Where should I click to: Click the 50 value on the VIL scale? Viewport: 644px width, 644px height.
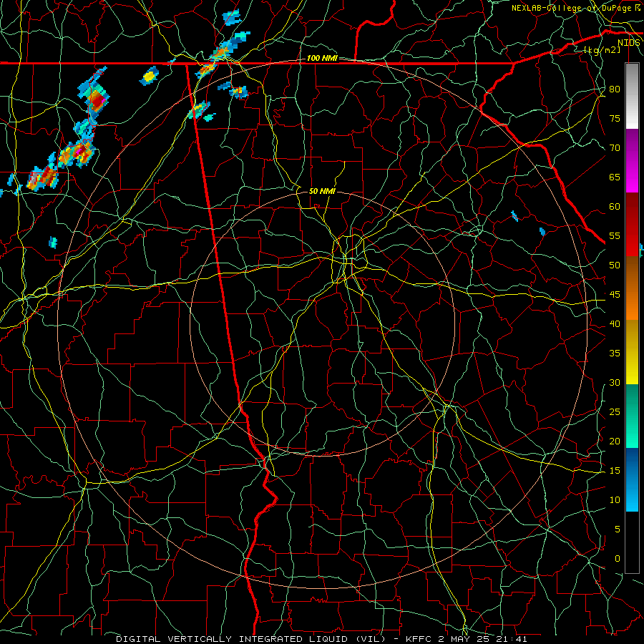(615, 265)
